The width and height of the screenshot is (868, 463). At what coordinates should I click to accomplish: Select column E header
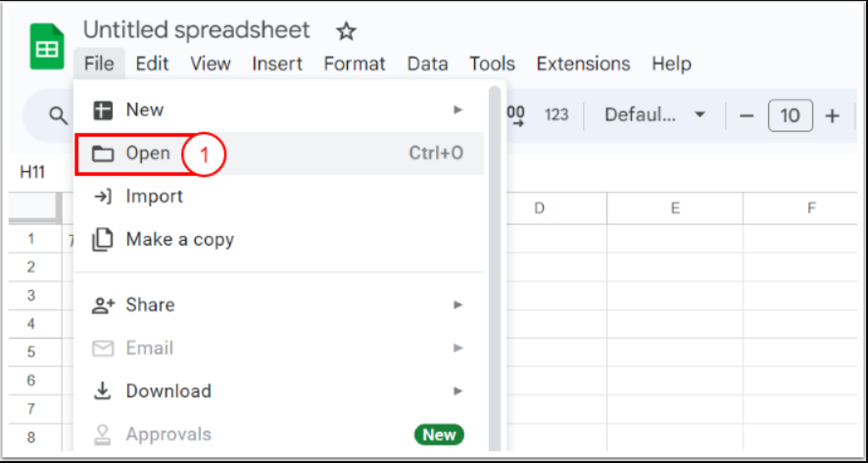pos(675,208)
